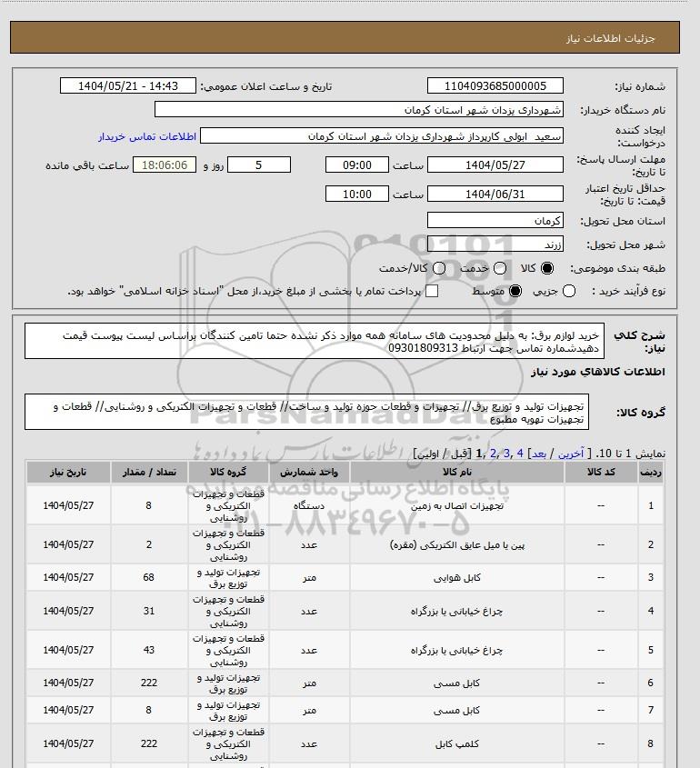The image size is (700, 768).
Task: Click the شماره نیاز number field
Action: [x=495, y=85]
